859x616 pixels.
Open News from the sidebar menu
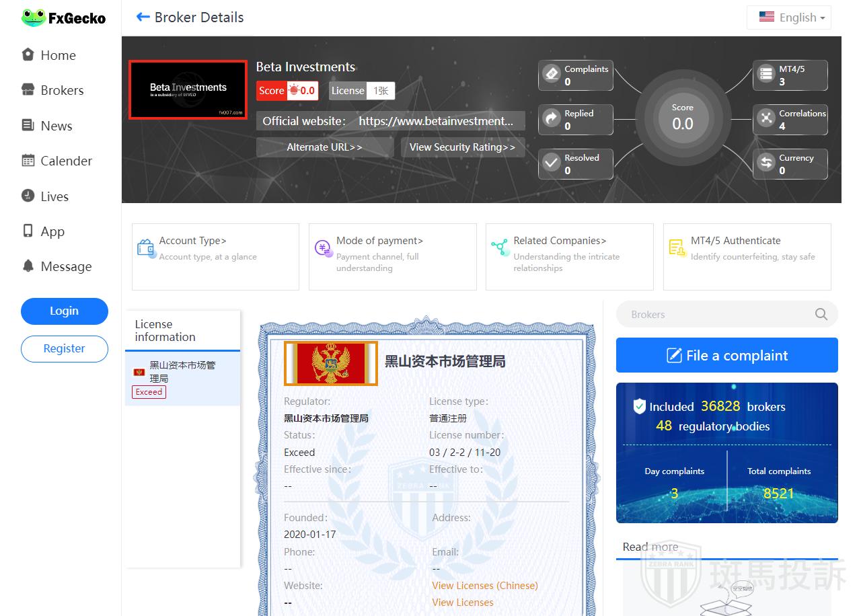(x=56, y=126)
